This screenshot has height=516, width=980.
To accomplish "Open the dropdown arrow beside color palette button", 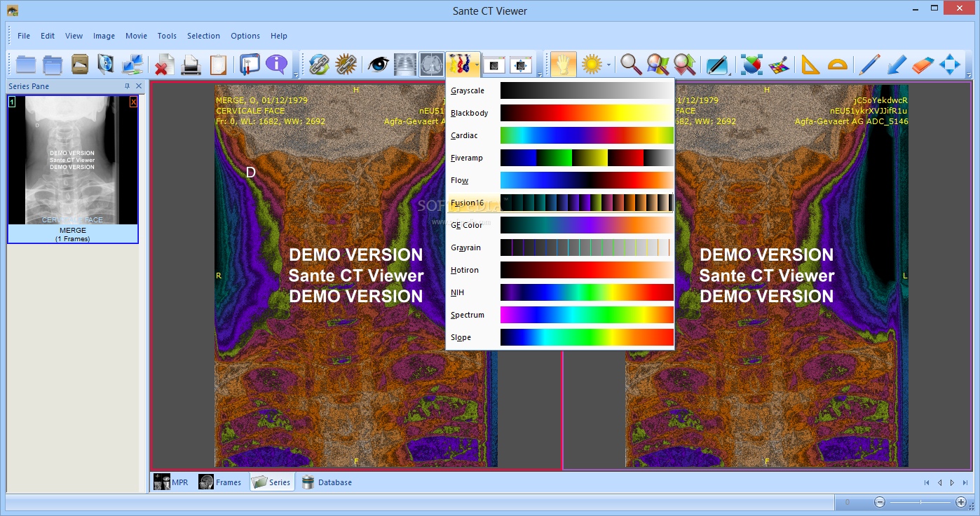I will pyautogui.click(x=476, y=64).
